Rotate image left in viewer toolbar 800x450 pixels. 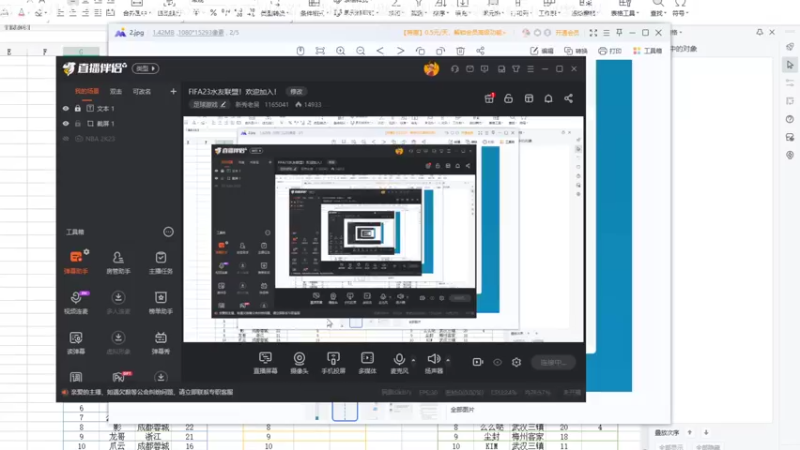420,51
